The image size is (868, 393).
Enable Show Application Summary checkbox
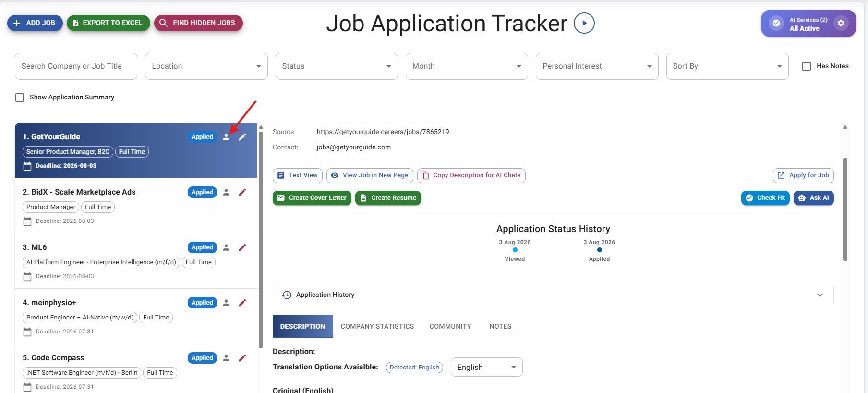coord(20,98)
